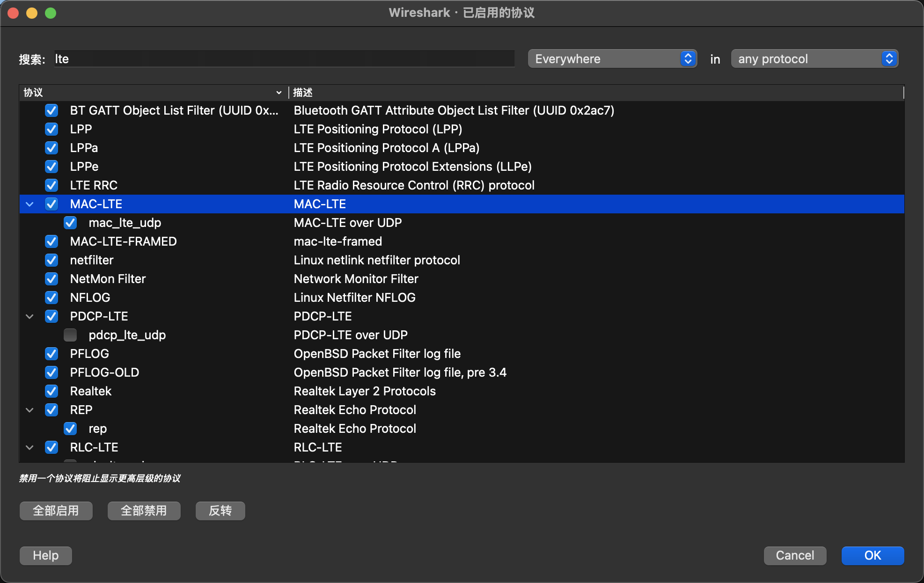924x583 pixels.
Task: Open the Everywhere search scope dropdown
Action: (613, 59)
